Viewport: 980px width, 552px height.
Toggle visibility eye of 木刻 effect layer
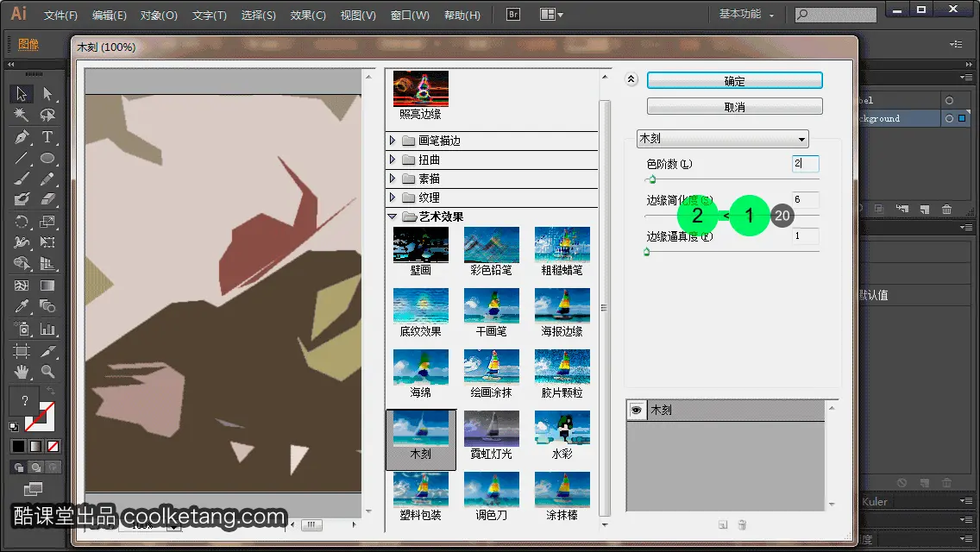coord(637,410)
